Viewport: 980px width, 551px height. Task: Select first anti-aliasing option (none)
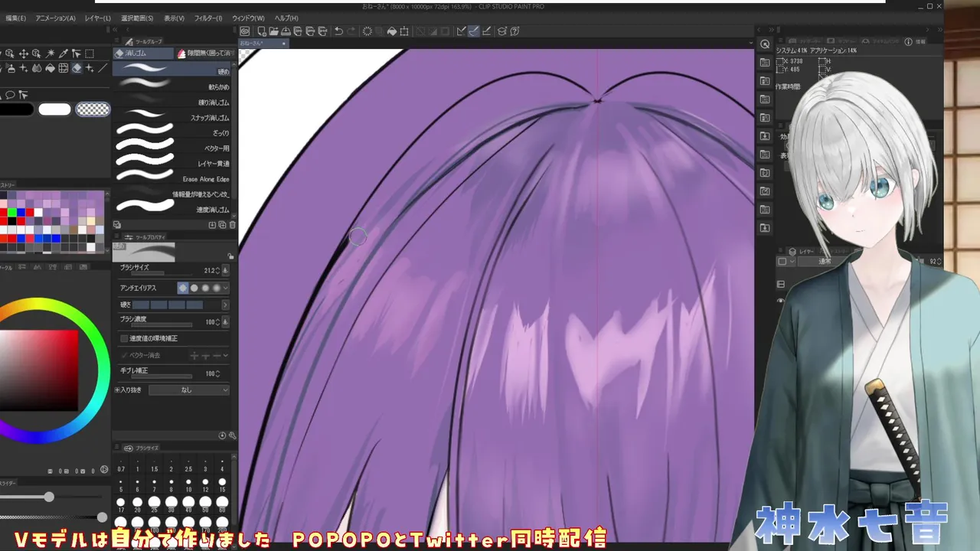183,289
